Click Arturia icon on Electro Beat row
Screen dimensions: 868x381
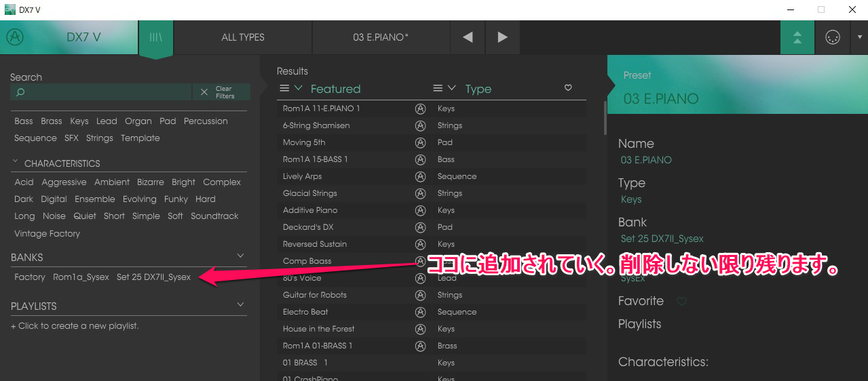coord(420,312)
